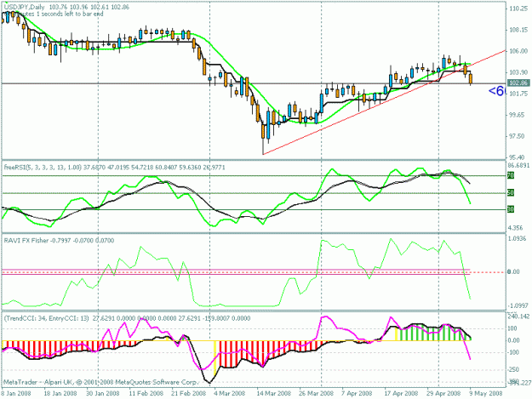Screen dimensions: 532x399
Task: Click the 106.00 price scale label
Action: [x=518, y=51]
